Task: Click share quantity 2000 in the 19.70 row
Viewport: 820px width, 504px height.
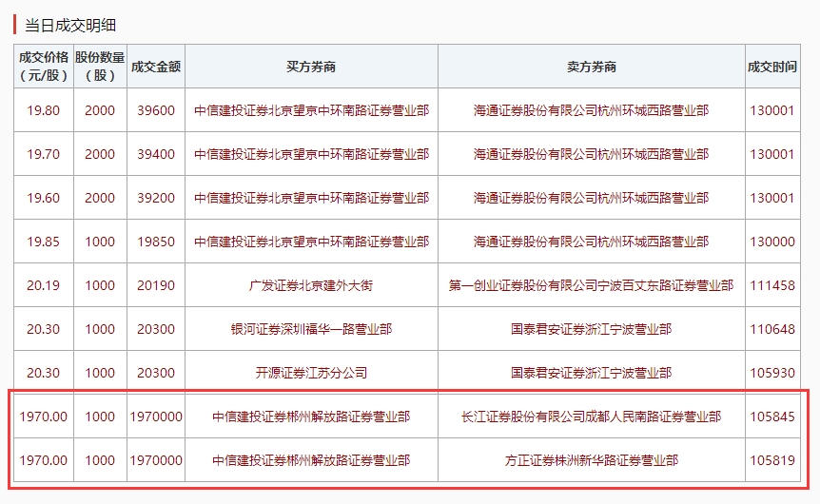Action: click(x=100, y=154)
